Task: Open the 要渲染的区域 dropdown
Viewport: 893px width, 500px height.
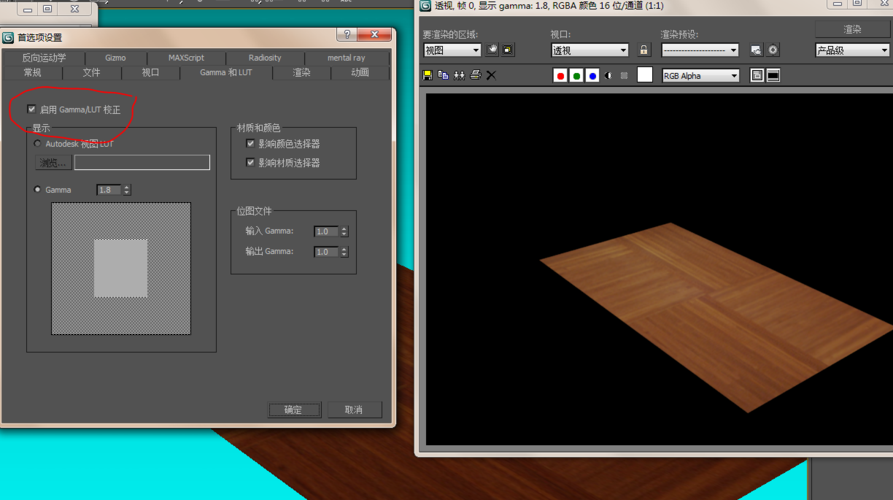Action: pos(452,50)
